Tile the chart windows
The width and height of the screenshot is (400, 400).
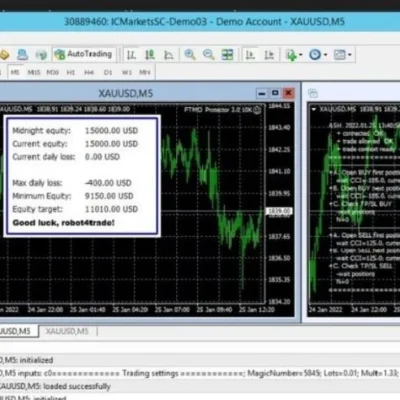coord(228,54)
